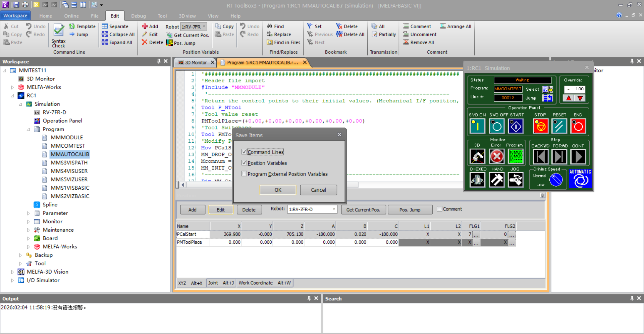Confirm Save Items dialog with OK
Viewport: 644px width, 334px height.
[x=278, y=190]
